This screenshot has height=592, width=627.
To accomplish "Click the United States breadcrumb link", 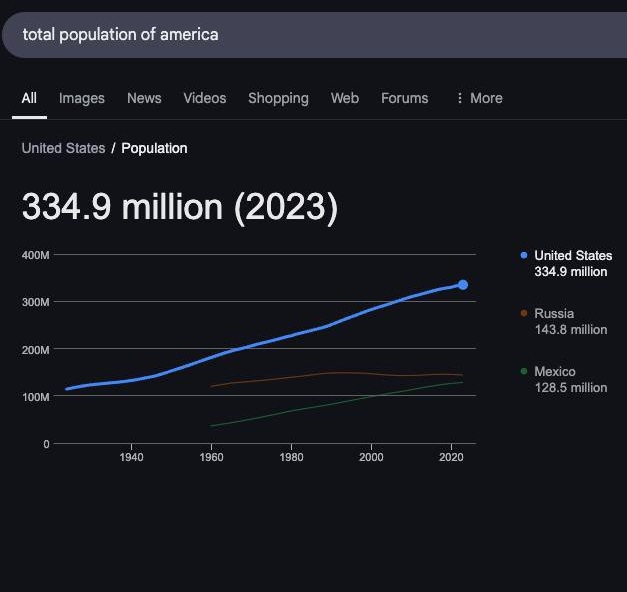I will [x=63, y=148].
